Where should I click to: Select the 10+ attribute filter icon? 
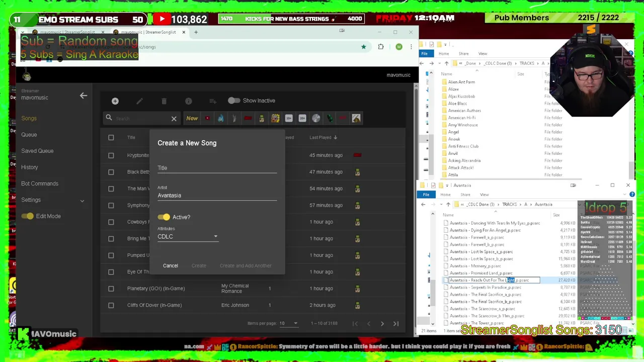point(289,118)
